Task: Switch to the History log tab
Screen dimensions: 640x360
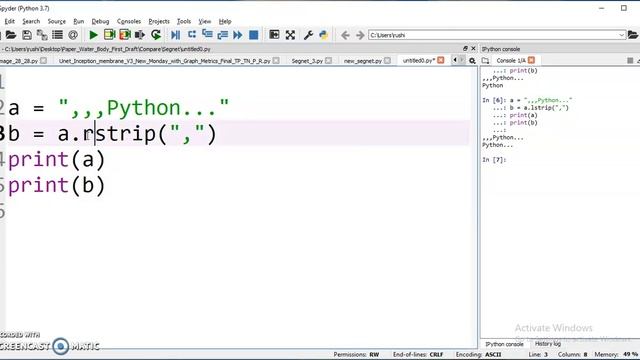Action: tap(548, 344)
